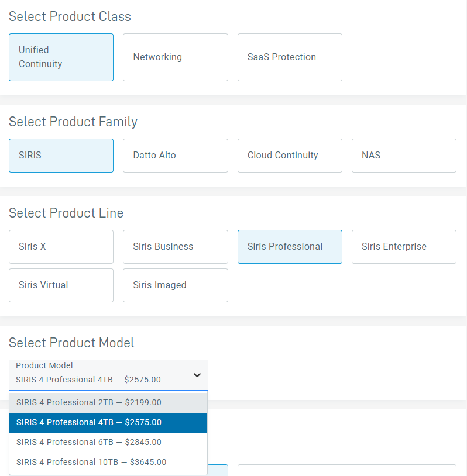Viewport: 467px width, 476px height.
Task: Choose the Siris Enterprise product line
Action: pos(403,247)
